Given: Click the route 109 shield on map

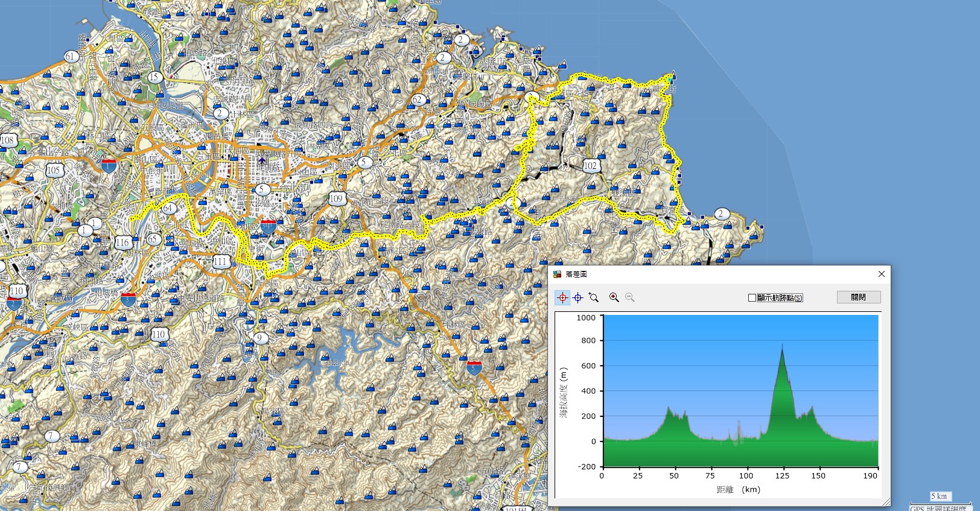Looking at the screenshot, I should pyautogui.click(x=336, y=198).
